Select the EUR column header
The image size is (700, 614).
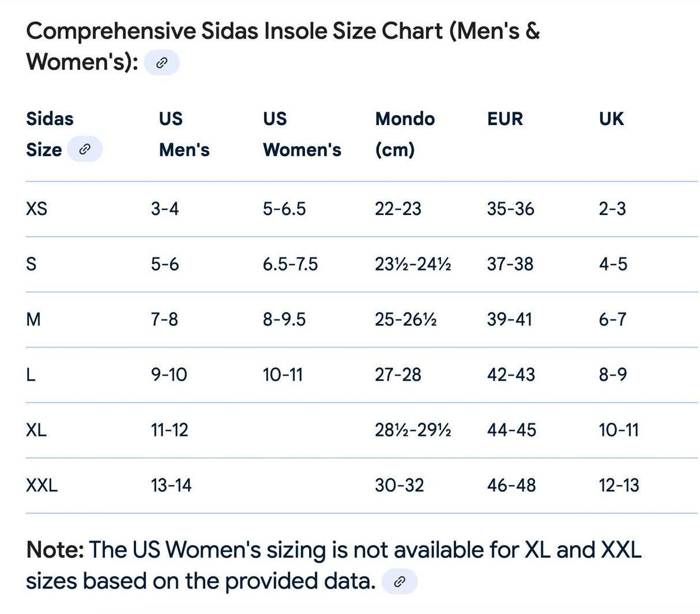coord(505,119)
